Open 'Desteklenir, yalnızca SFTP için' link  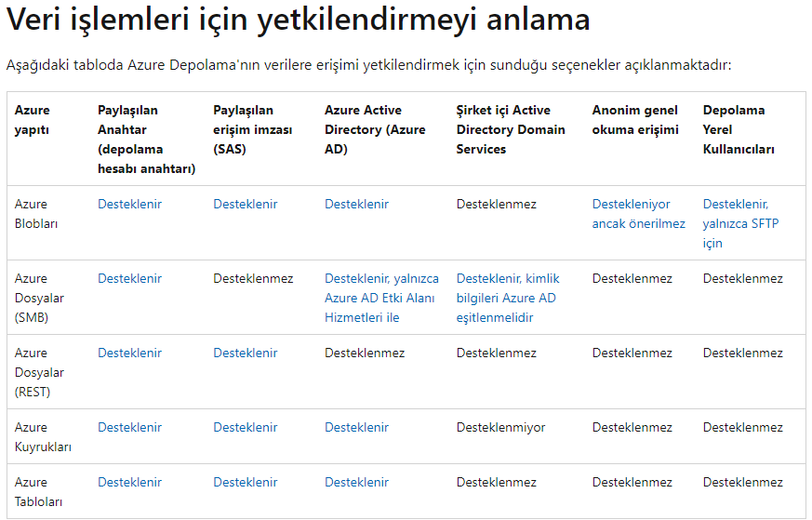pyautogui.click(x=740, y=223)
